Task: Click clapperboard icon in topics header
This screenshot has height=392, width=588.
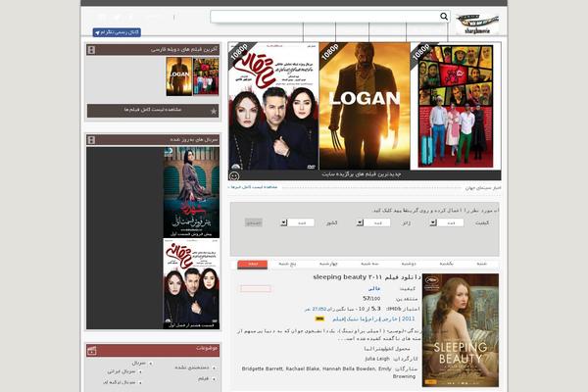Action: 92,351
